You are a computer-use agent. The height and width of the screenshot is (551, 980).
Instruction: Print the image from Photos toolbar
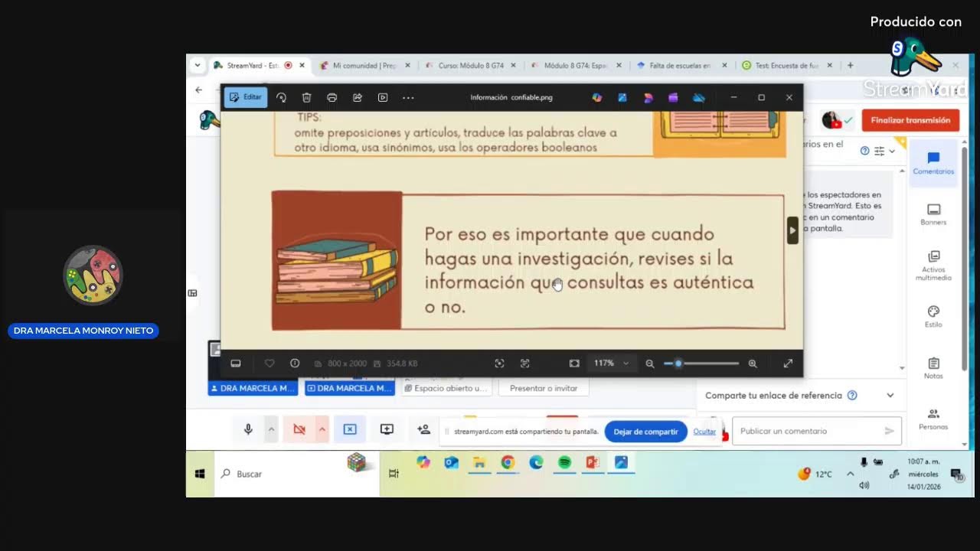point(332,97)
